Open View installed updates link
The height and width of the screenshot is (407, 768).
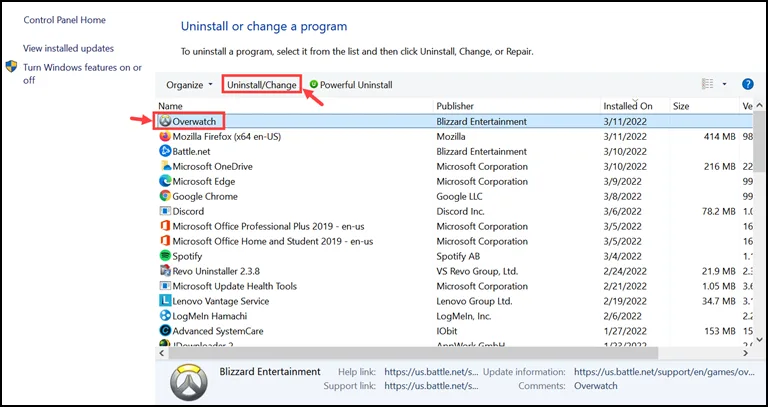(69, 48)
